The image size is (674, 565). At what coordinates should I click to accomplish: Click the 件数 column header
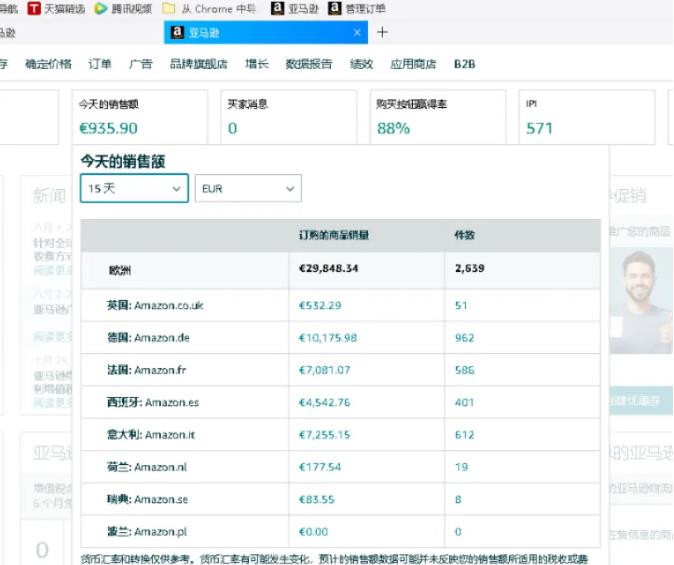(x=465, y=235)
